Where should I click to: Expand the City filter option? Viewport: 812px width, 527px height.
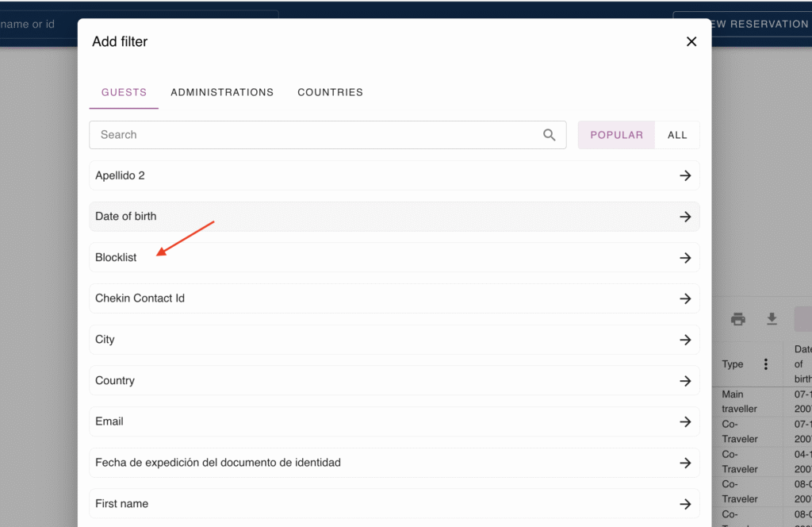click(x=393, y=340)
